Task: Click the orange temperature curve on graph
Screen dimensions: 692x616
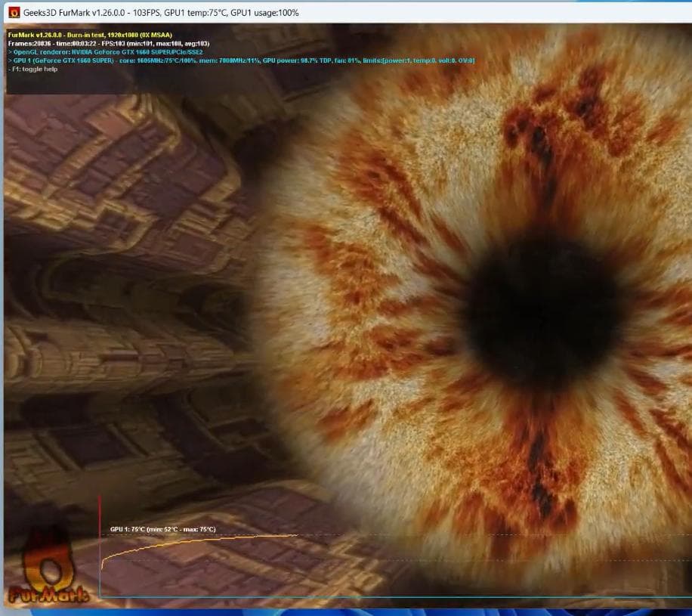Action: point(189,540)
